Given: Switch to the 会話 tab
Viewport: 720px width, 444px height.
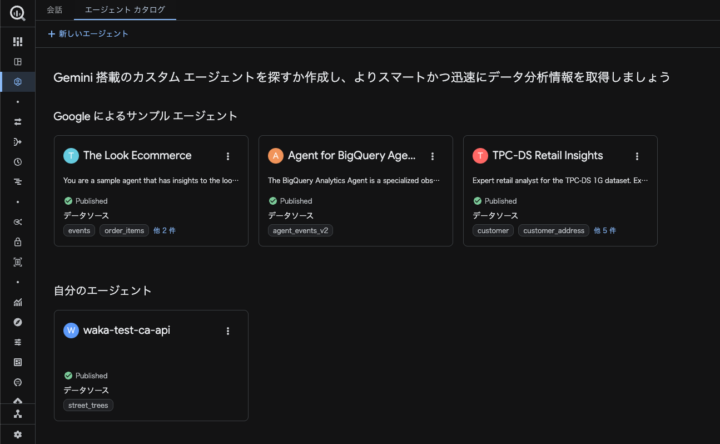Looking at the screenshot, I should (54, 9).
